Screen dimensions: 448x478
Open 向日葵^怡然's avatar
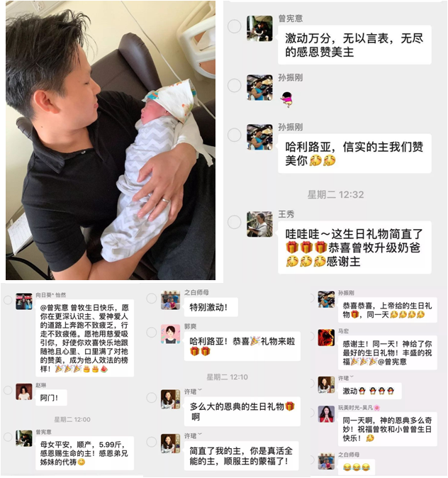24,301
